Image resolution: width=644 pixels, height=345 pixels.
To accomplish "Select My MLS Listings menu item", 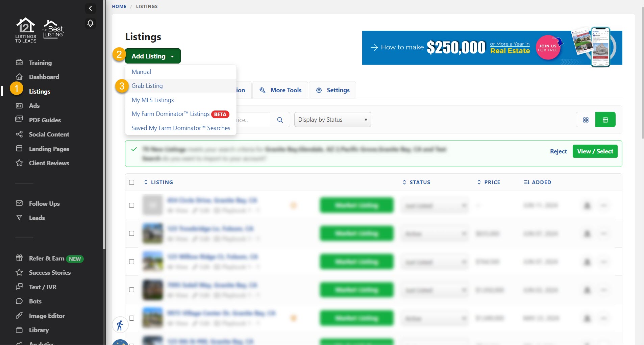I will [152, 100].
